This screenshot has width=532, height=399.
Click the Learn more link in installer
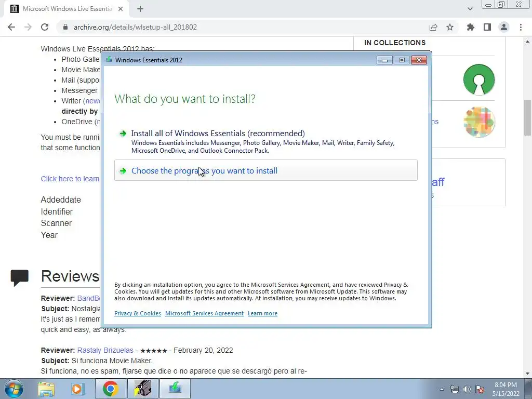(262, 313)
